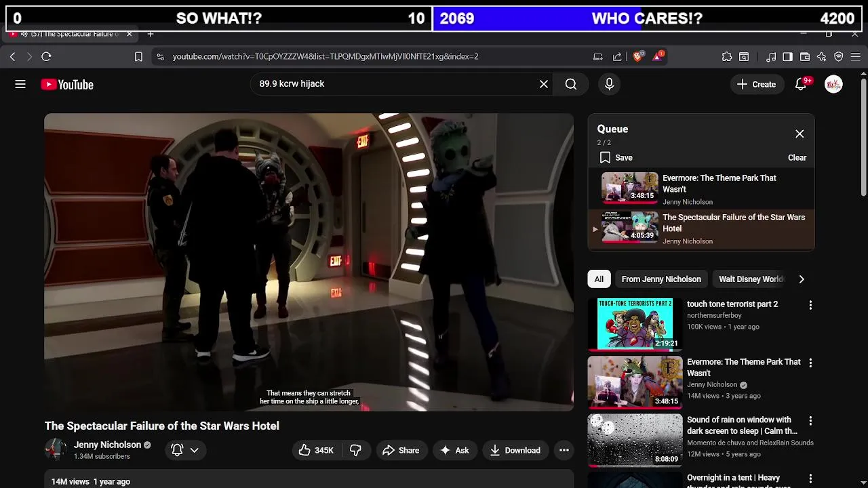This screenshot has width=868, height=488.
Task: Start voice search with the microphone
Action: [609, 84]
